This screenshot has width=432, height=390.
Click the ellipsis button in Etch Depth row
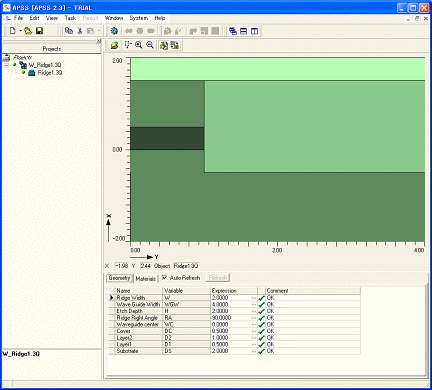tap(254, 311)
